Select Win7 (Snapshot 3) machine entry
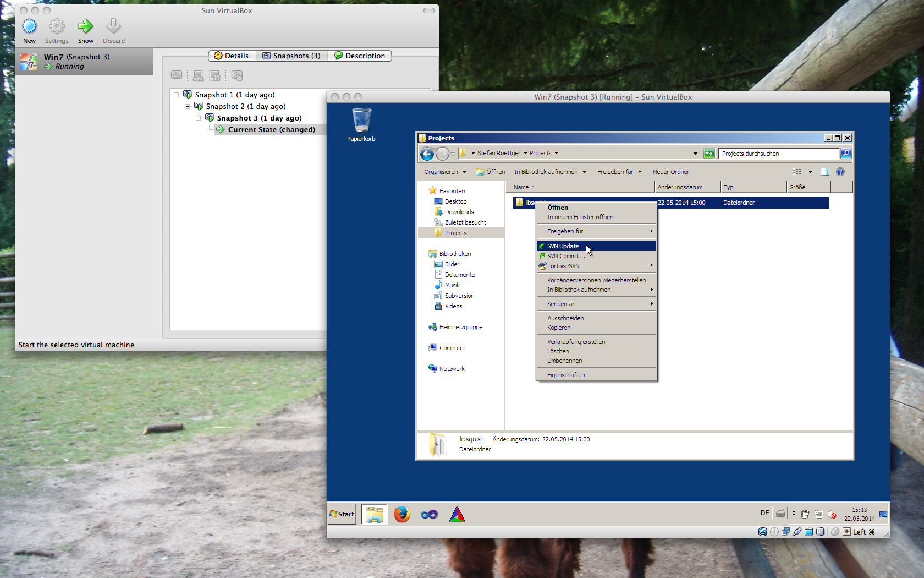Screen dimensions: 924x578 pos(85,62)
